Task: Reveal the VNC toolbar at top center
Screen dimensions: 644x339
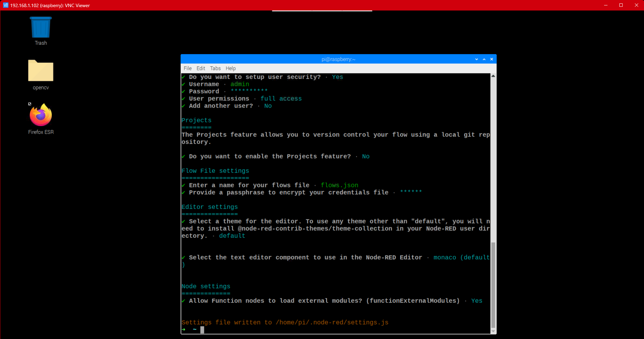Action: 322,11
